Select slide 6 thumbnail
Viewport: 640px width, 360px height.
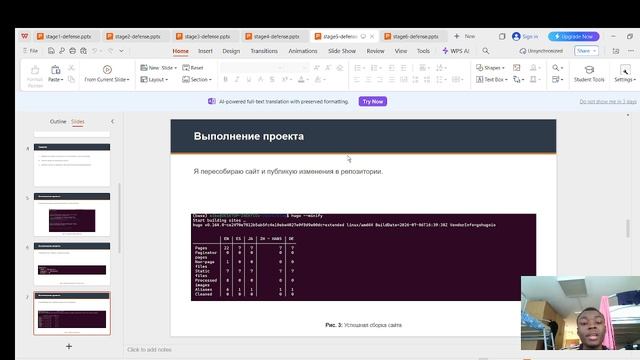click(72, 264)
